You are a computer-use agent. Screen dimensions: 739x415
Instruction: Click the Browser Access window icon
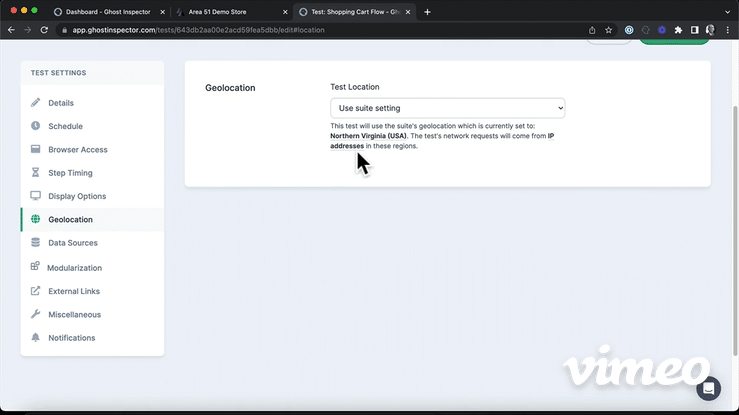pos(35,149)
